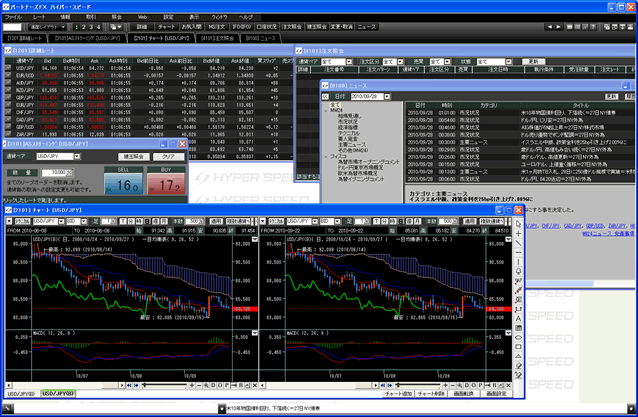Select the rectangle drawing tool
This screenshot has height=417, width=638.
tap(518, 347)
